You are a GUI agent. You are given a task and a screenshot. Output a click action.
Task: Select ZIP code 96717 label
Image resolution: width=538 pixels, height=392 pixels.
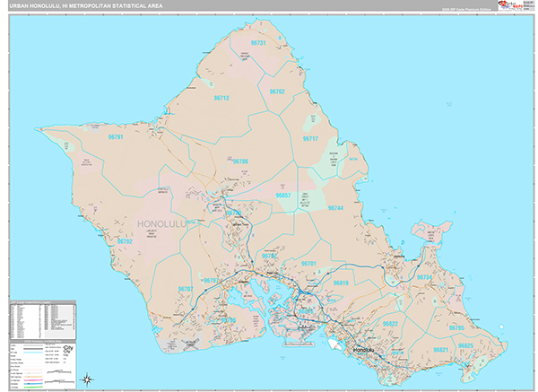[x=310, y=139]
